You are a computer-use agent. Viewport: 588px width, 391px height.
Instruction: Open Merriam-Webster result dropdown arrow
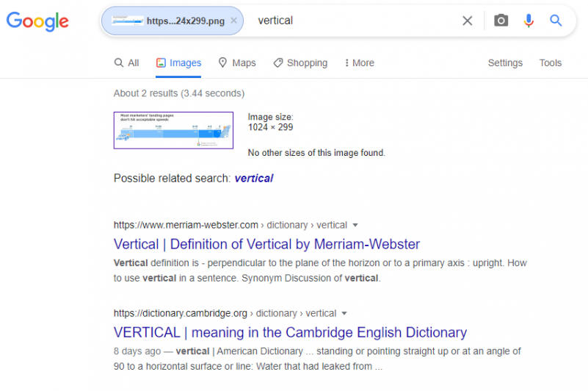click(x=355, y=225)
